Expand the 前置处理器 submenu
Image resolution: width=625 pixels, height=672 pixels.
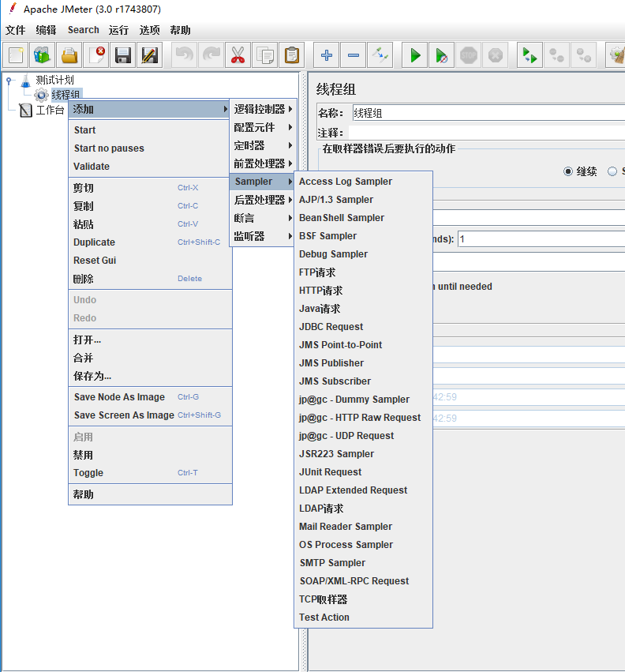(x=263, y=163)
